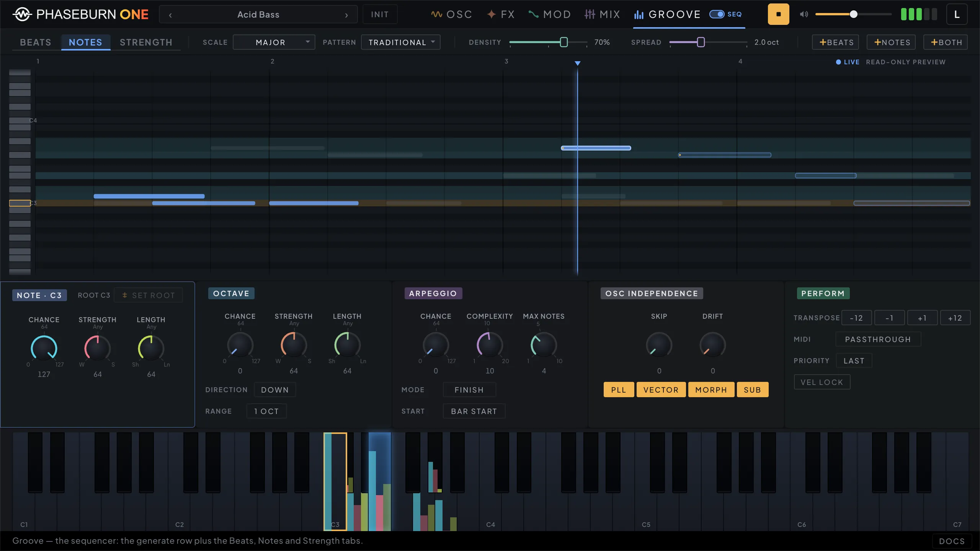Click the Spread slider handle
The width and height of the screenshot is (980, 551).
[x=701, y=42]
